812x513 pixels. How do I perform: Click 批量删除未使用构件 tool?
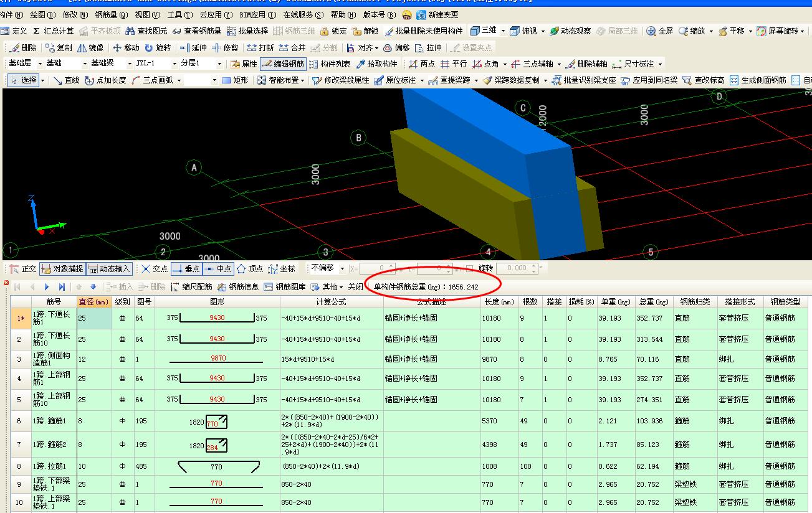424,31
